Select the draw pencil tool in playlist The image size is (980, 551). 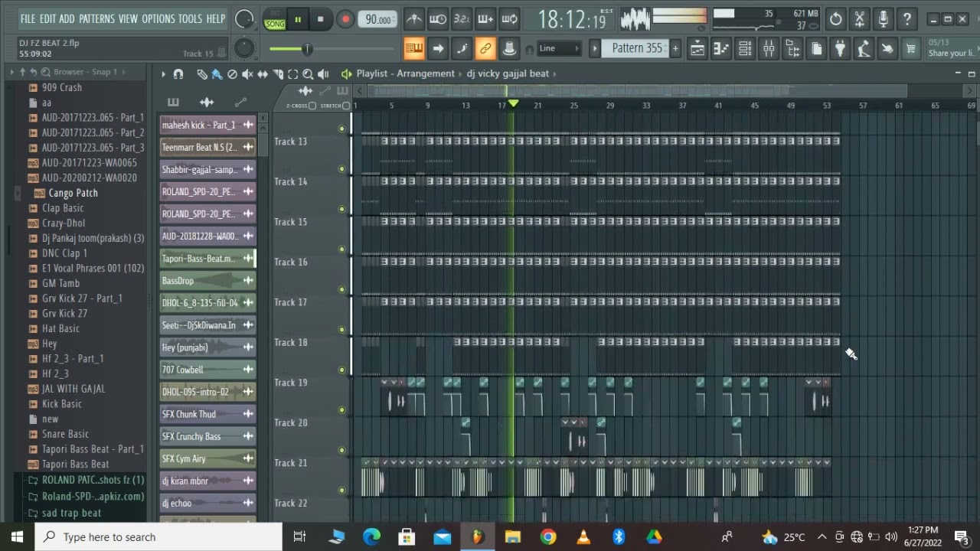[x=201, y=74]
